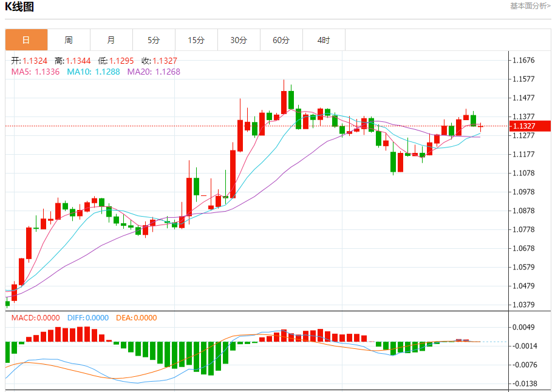Open the 5分 timeframe tab
This screenshot has height=392, width=555.
click(x=154, y=40)
